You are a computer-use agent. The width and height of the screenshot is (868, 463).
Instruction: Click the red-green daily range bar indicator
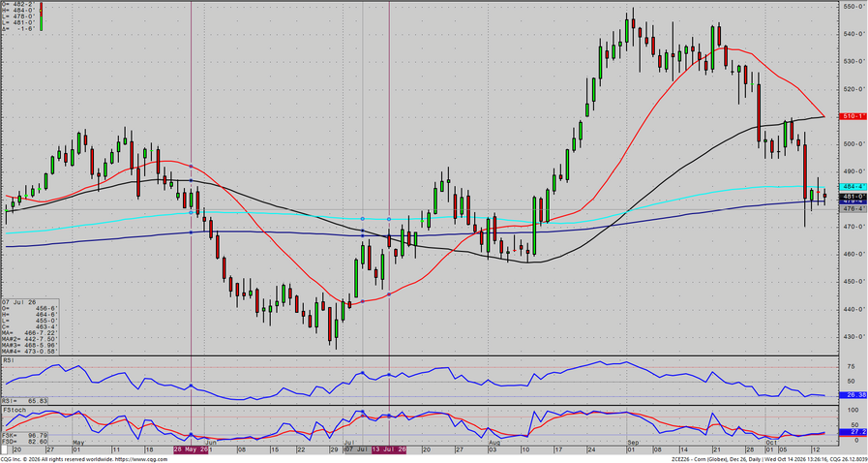pos(41,15)
